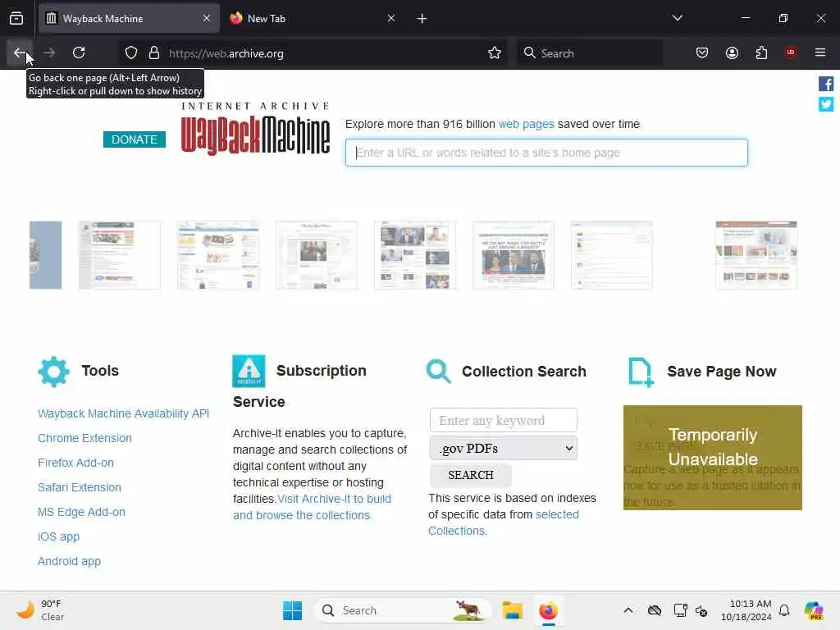Open the rightmost archived site thumbnail
Viewport: 840px width, 630px height.
tap(756, 255)
